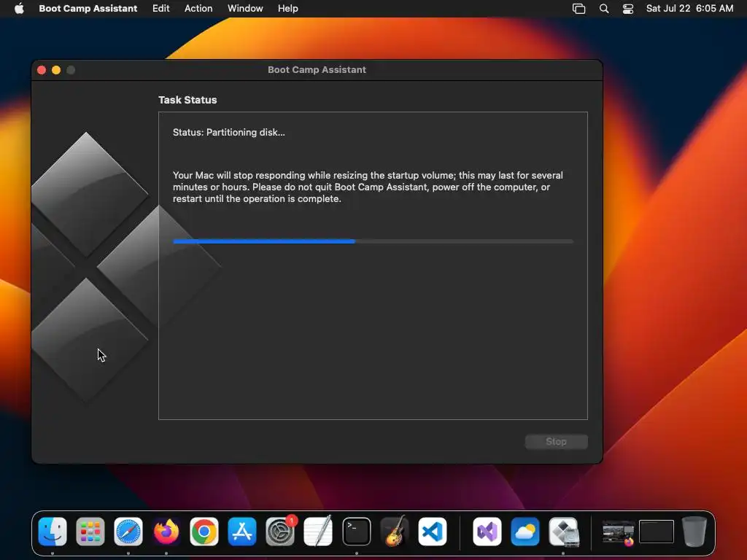Viewport: 747px width, 560px height.
Task: Click the partitioning progress bar
Action: 373,241
